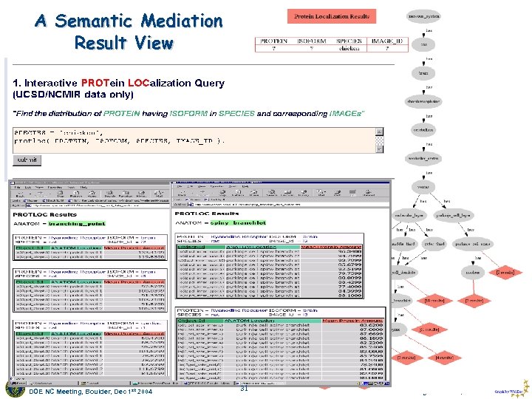Click the Stop icon in left browser toolbar
Screen dimensions: 532x399
61,194
